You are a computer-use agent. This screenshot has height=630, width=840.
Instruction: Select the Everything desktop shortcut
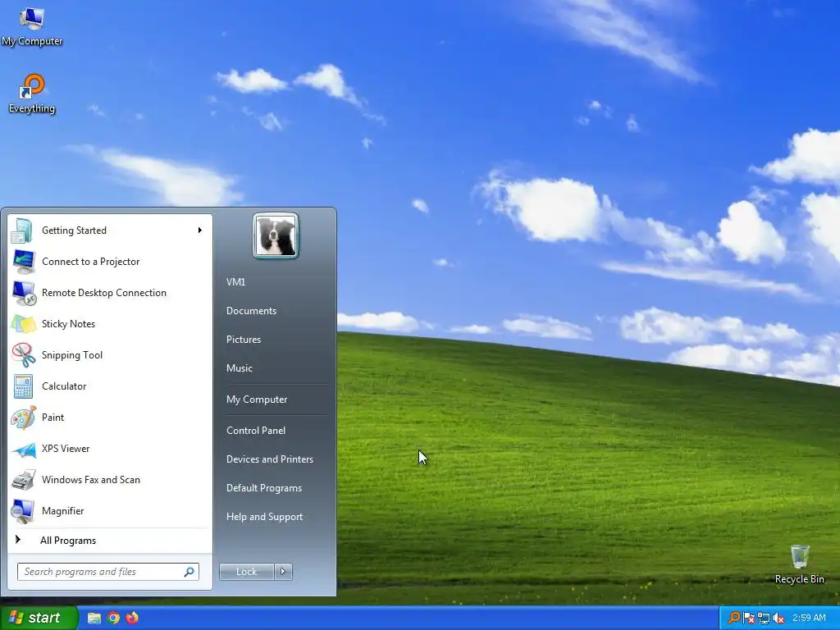coord(32,94)
